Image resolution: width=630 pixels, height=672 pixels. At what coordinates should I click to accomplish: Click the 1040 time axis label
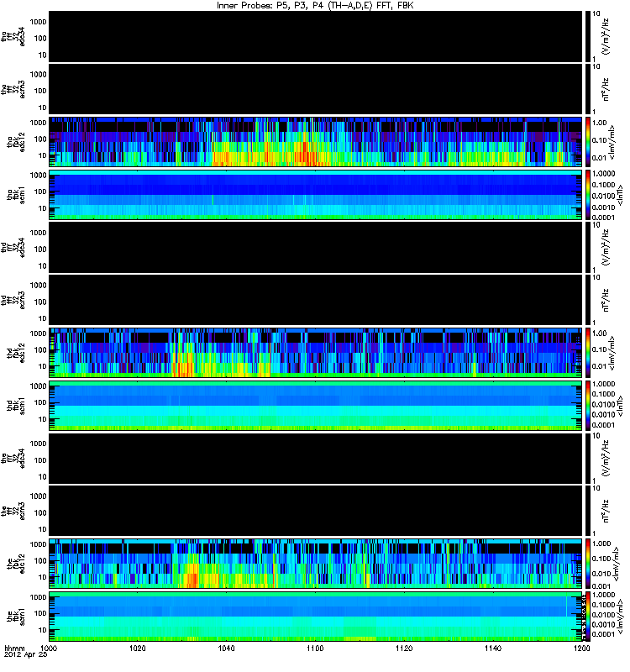pos(226,648)
